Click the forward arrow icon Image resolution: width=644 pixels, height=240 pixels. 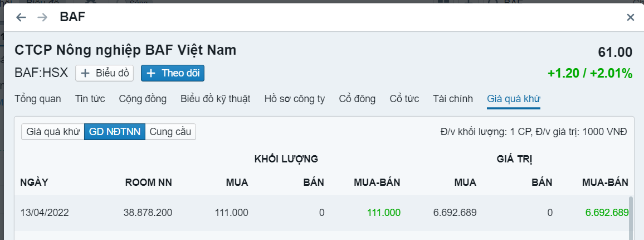tap(42, 17)
